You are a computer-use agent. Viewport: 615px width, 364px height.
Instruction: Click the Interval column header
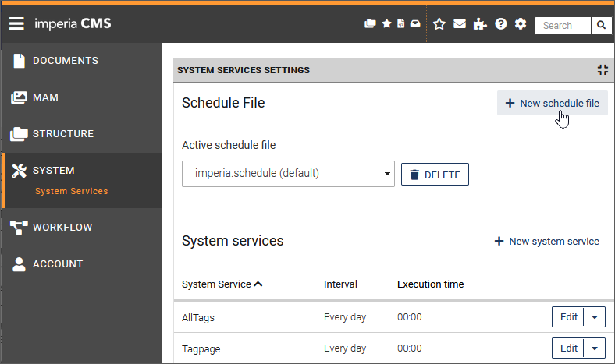(x=340, y=284)
